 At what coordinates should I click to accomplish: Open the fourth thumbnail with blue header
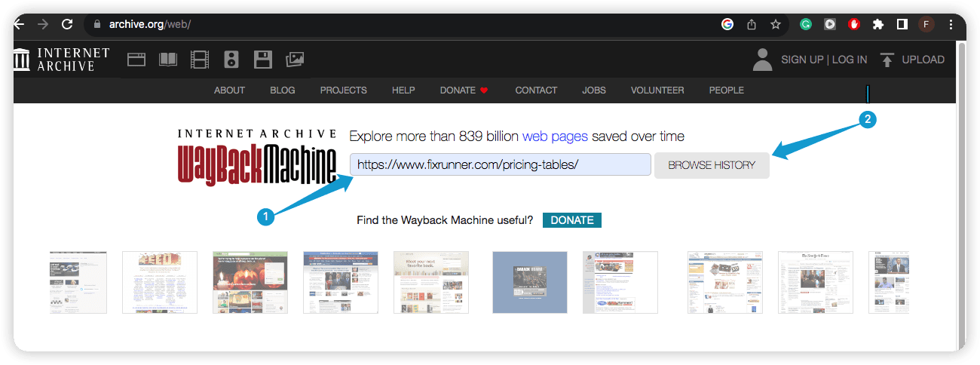tap(341, 282)
